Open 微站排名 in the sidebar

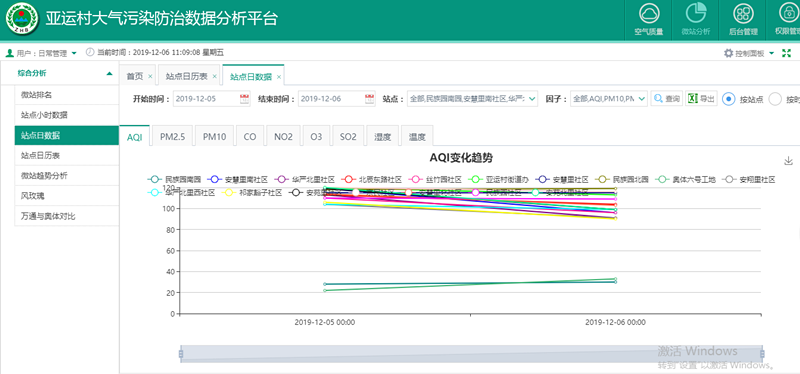(66, 94)
